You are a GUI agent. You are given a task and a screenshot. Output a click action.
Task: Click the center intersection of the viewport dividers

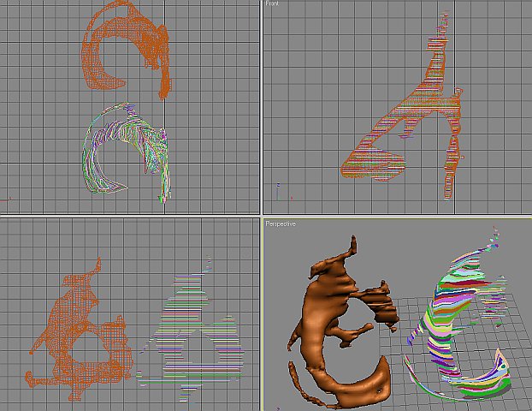tap(260, 215)
